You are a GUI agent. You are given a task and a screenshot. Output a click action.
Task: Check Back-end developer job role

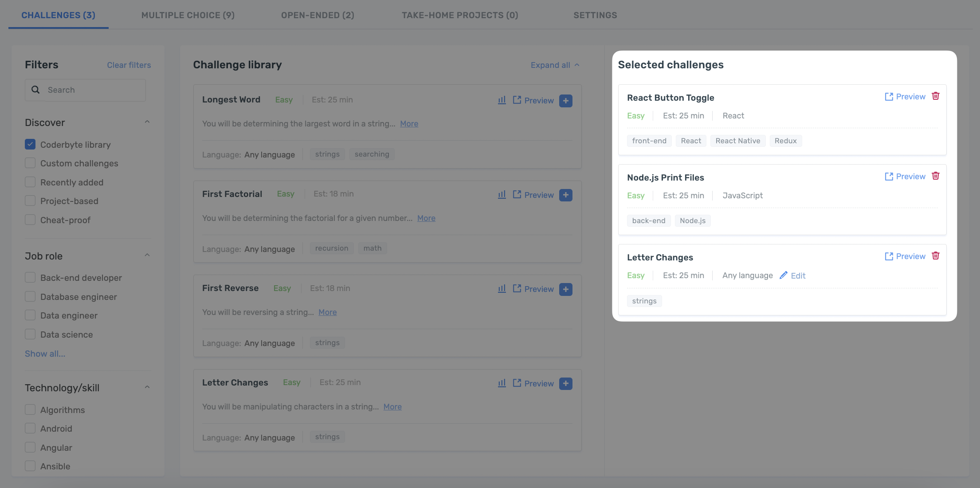30,277
